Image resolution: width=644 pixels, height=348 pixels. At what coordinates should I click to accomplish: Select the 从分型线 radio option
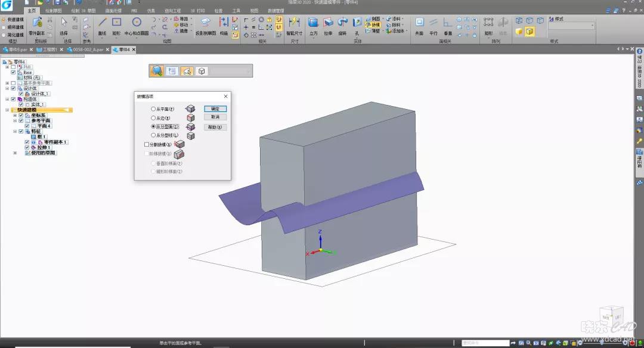154,135
